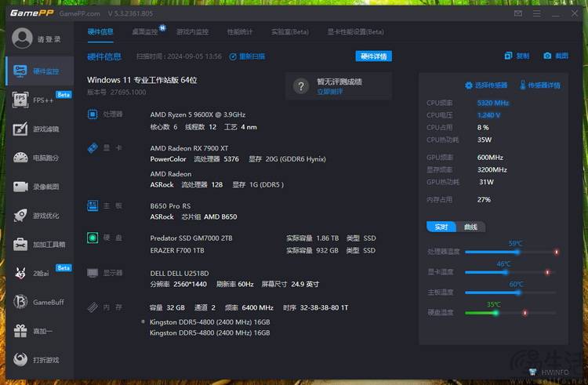Screen dimensions: 588x385
Task: Click the 扫描时间 2024-09-05 13:56 text
Action: (x=179, y=56)
